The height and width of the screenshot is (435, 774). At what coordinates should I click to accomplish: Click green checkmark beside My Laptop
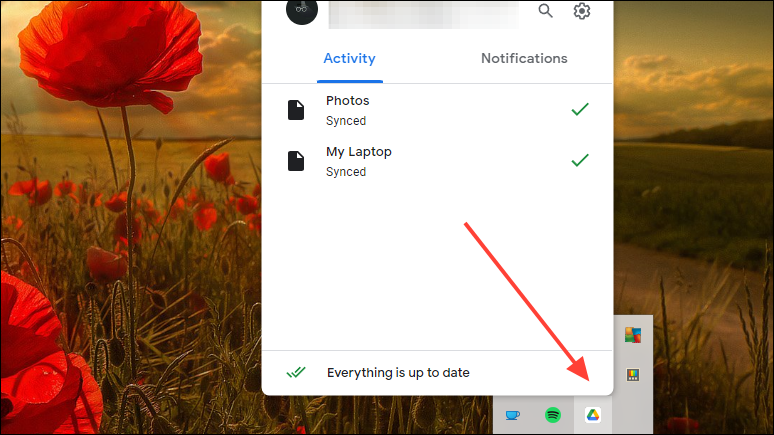coord(580,160)
